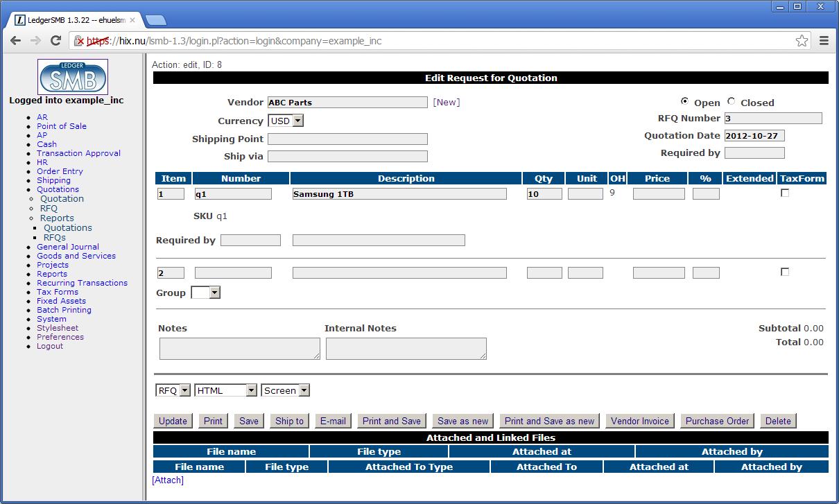Select the Open status radio button

pyautogui.click(x=685, y=101)
